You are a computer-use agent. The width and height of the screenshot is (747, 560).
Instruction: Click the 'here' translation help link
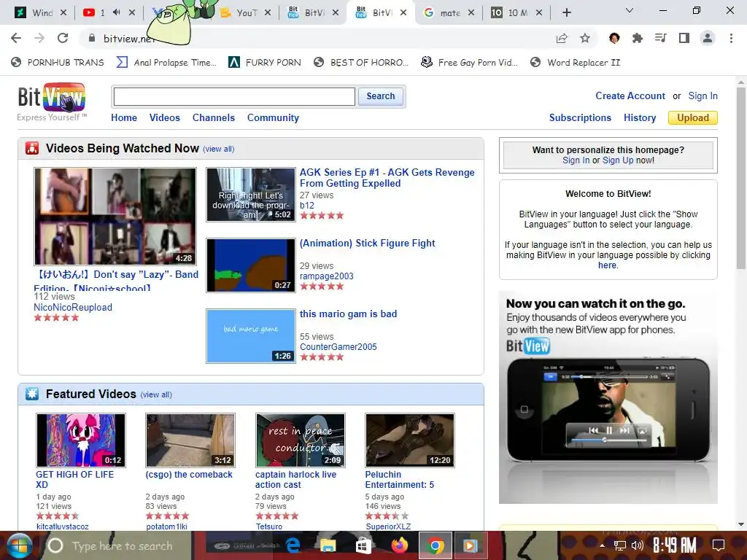click(x=607, y=265)
